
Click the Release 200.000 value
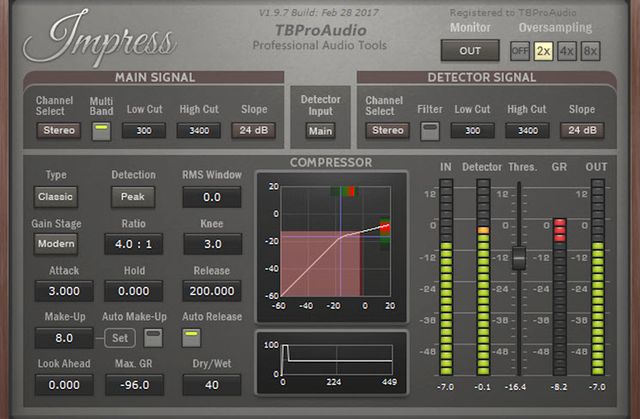pos(212,291)
